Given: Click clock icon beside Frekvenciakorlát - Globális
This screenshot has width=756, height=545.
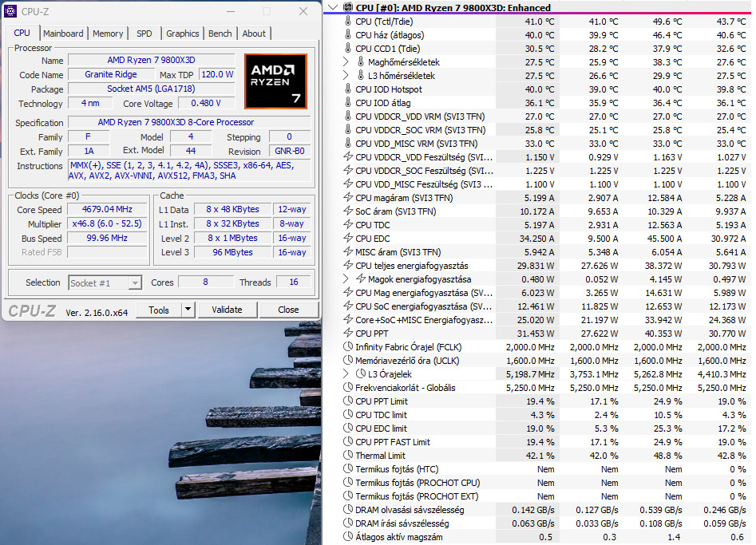Looking at the screenshot, I should 347,387.
